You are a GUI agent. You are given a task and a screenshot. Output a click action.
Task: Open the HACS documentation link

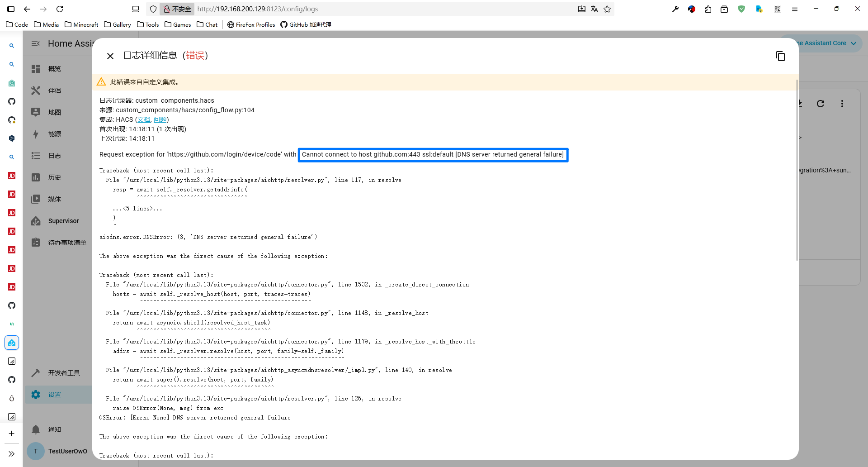click(x=144, y=120)
